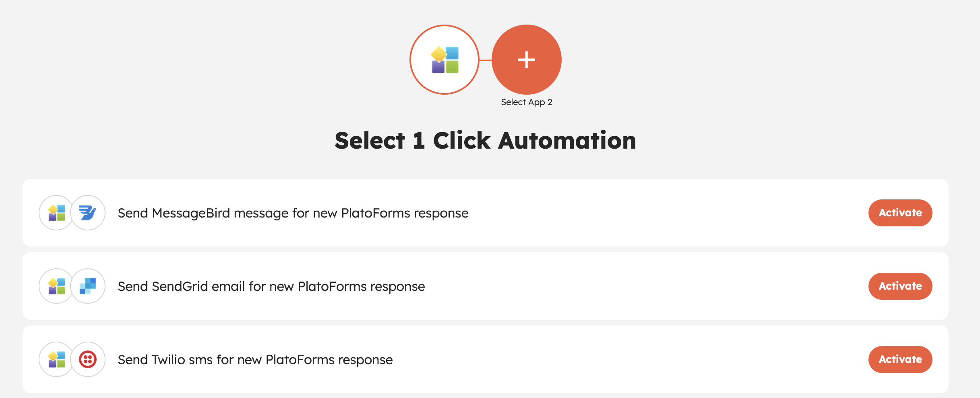Activate the SendGrid email automation
This screenshot has height=398, width=980.
pyautogui.click(x=900, y=286)
